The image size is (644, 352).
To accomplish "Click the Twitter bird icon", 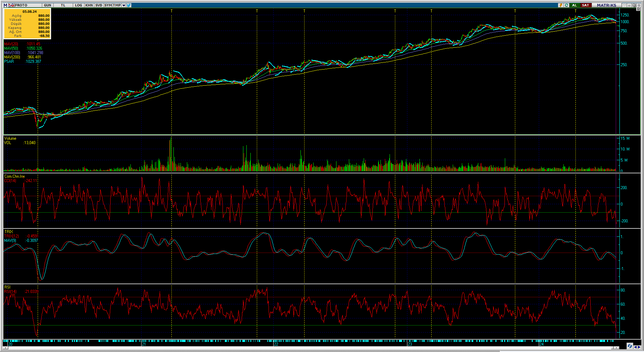I will coord(129,5).
